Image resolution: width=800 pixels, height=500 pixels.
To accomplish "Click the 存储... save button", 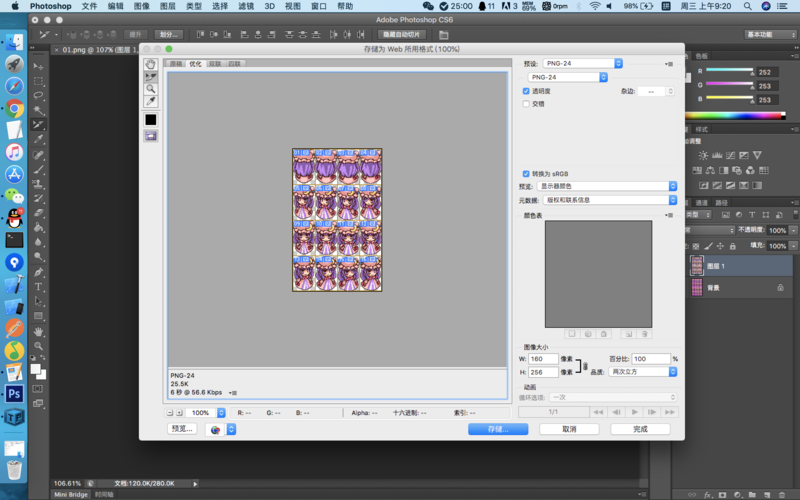I will 498,429.
